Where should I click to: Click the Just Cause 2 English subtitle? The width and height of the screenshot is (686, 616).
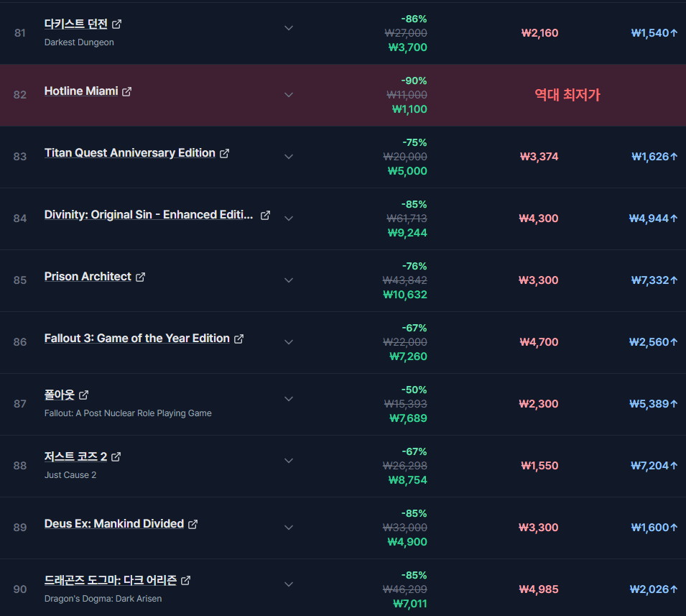[70, 475]
